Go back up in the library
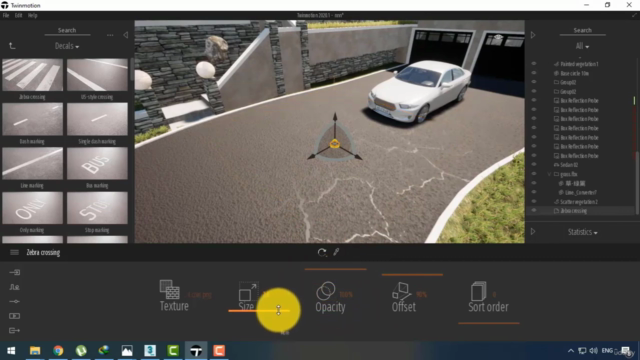 click(x=12, y=46)
